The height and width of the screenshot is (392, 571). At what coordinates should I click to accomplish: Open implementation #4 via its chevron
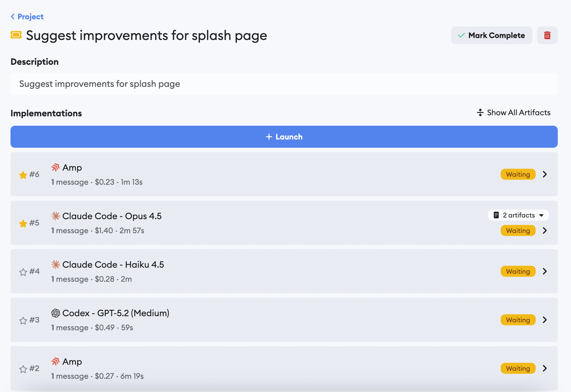[545, 271]
